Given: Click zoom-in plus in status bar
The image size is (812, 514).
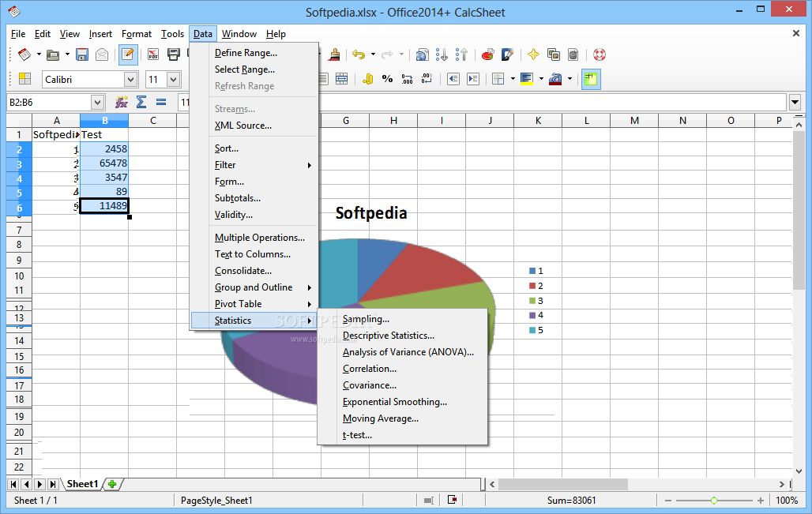Looking at the screenshot, I should [x=760, y=501].
